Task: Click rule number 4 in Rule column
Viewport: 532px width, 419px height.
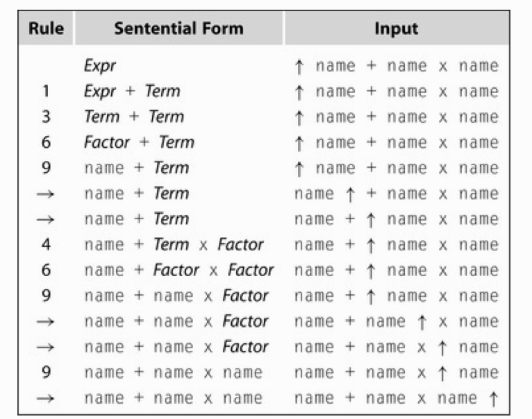Action: (x=46, y=244)
